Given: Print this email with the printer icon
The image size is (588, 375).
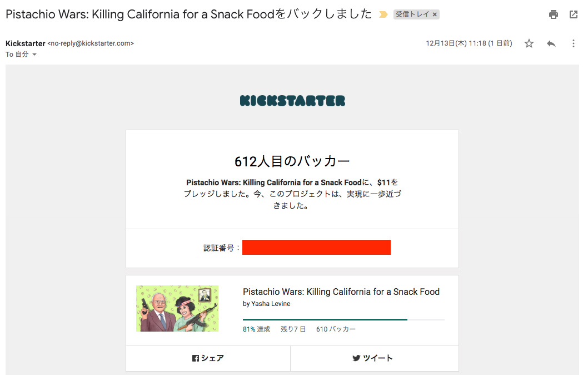Looking at the screenshot, I should click(x=553, y=15).
